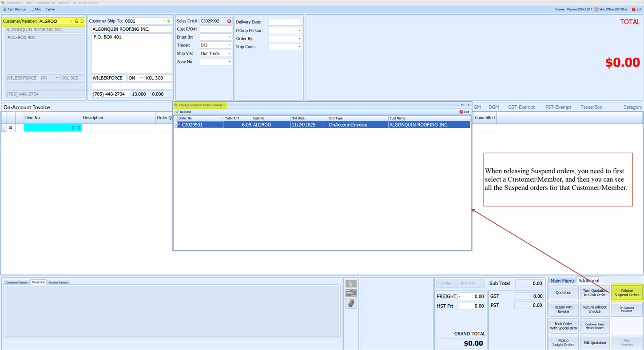The image size is (644, 350).
Task: Click the green plus beside Customer Ship-To
Action: [x=169, y=21]
